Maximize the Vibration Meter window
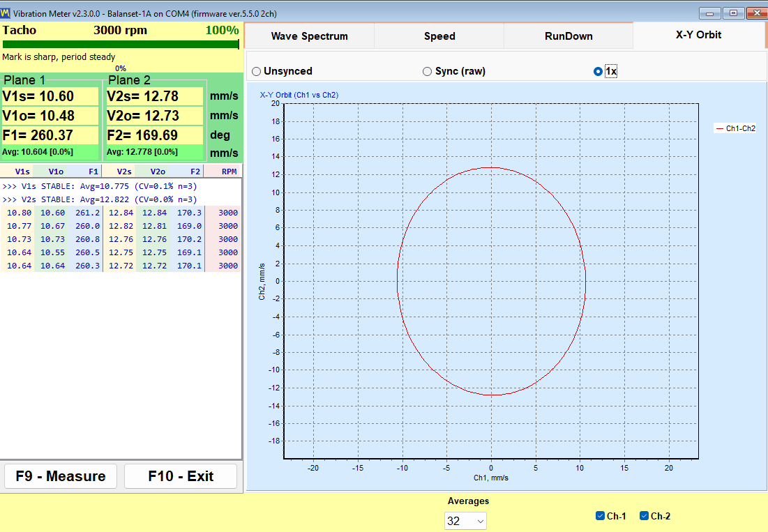The width and height of the screenshot is (768, 532). [733, 13]
